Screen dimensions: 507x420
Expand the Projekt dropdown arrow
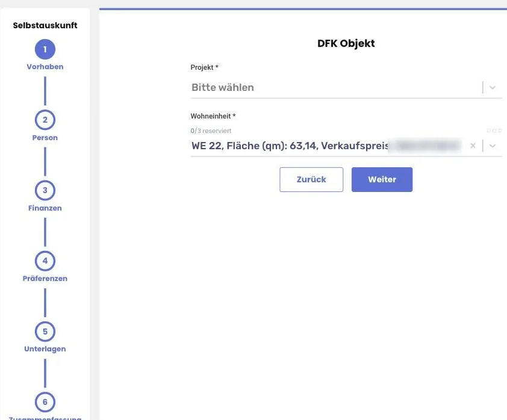click(493, 88)
